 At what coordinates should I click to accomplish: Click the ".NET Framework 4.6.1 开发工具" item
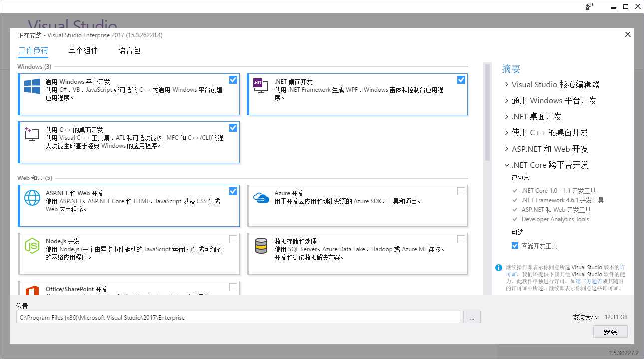[563, 200]
